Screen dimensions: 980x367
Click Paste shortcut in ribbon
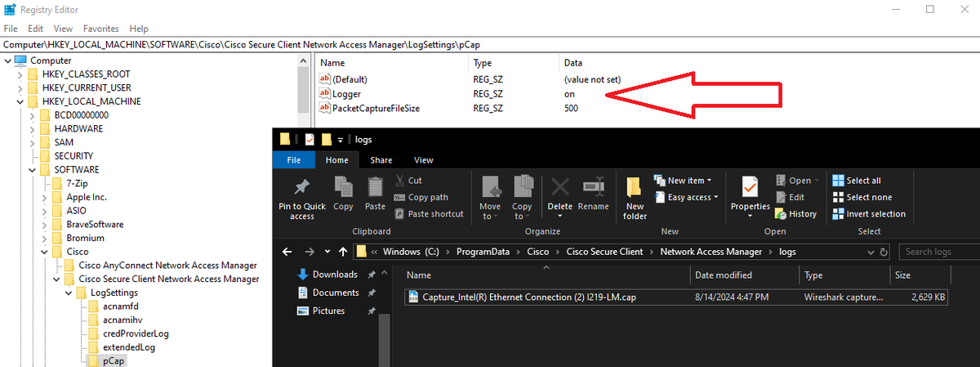[x=429, y=214]
